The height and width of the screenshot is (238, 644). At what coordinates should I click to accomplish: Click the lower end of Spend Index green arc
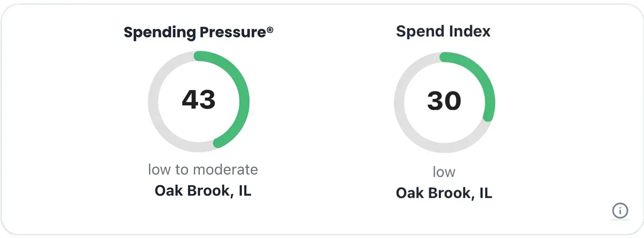point(488,117)
